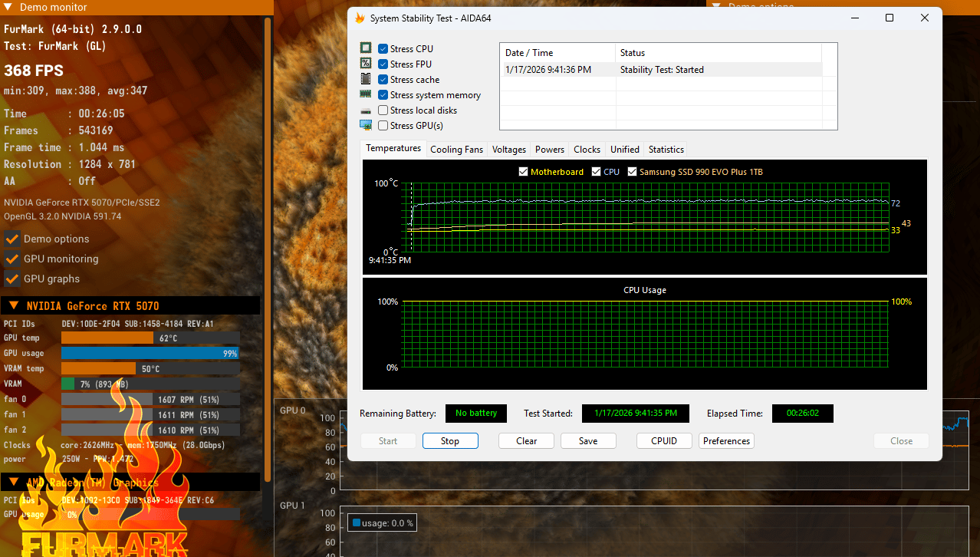This screenshot has width=980, height=557.
Task: Click the GPU temp 62°C bar
Action: click(x=150, y=338)
